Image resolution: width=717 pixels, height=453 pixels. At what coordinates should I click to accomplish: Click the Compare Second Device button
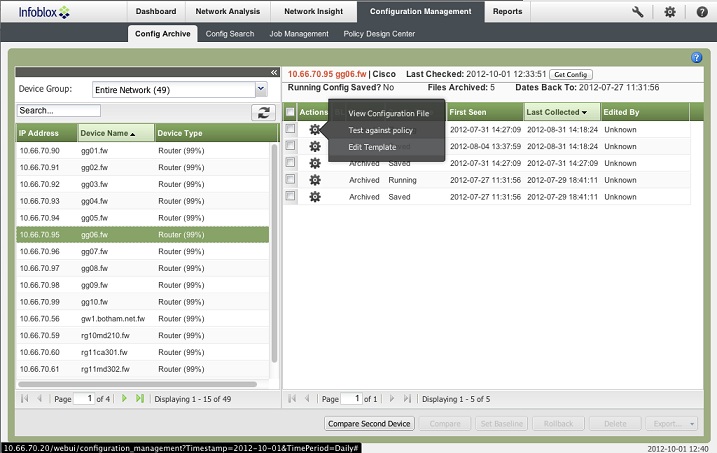point(371,424)
